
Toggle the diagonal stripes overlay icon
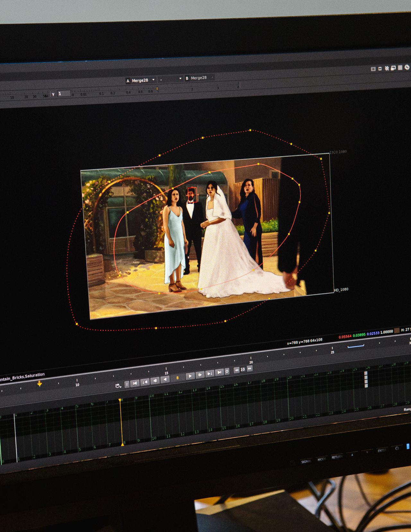coord(387,68)
